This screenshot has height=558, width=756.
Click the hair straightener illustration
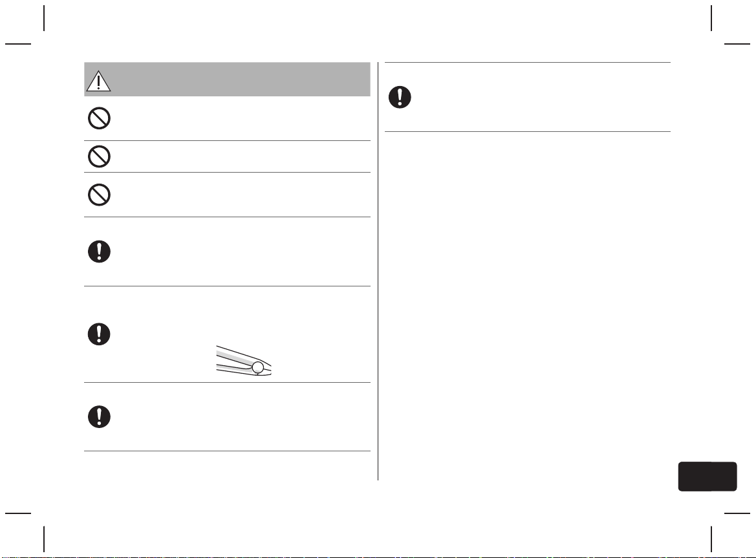(x=244, y=360)
